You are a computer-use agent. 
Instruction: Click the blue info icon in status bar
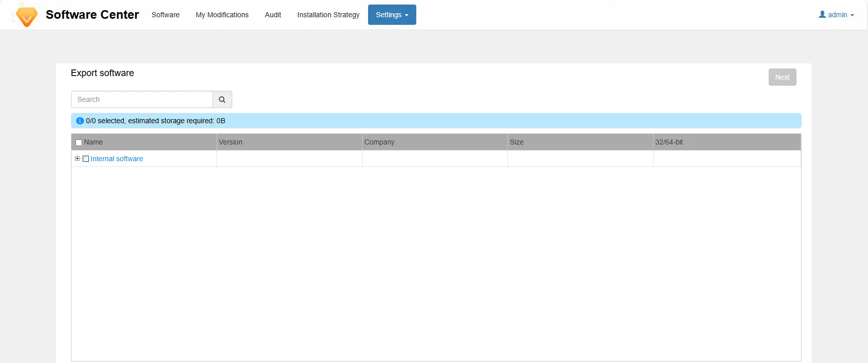coord(80,121)
